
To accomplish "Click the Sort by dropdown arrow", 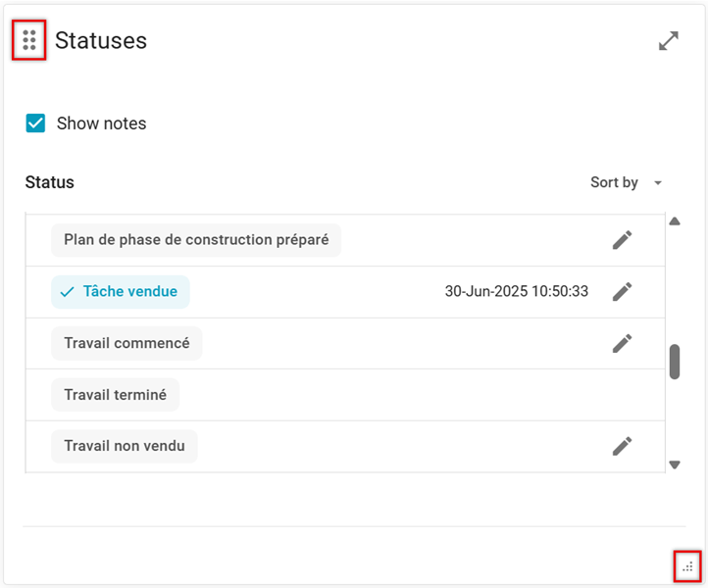I will (658, 183).
